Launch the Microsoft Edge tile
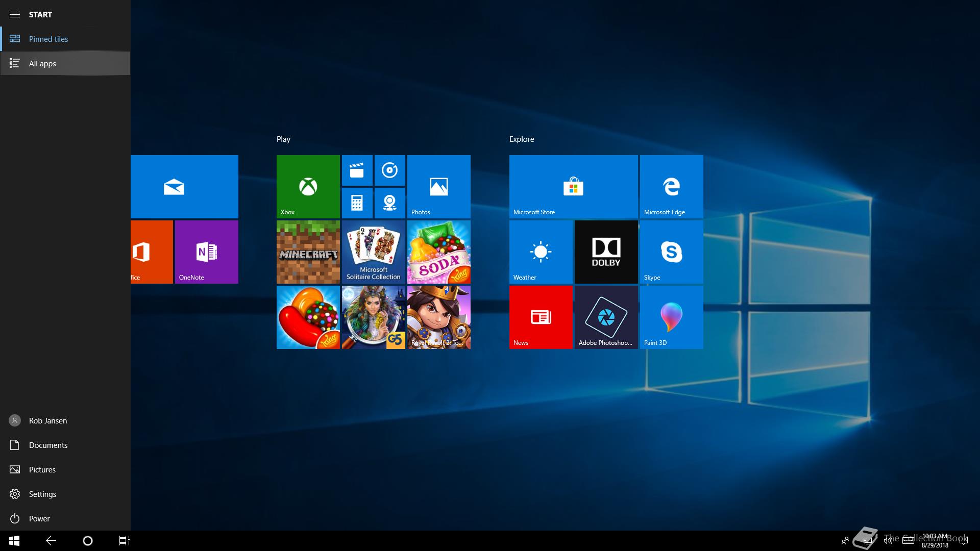The height and width of the screenshot is (551, 980). [672, 187]
